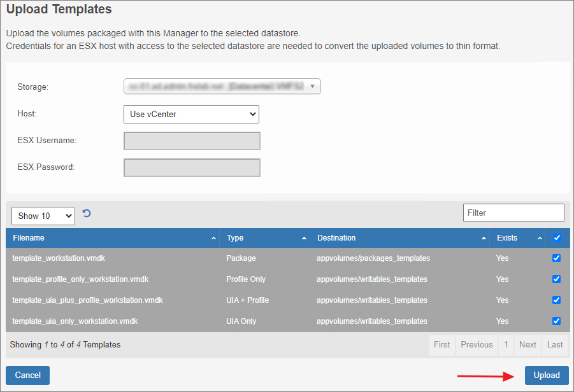Screen dimensions: 574x392
Task: Sort table by Destination column arrow
Action: 484,238
